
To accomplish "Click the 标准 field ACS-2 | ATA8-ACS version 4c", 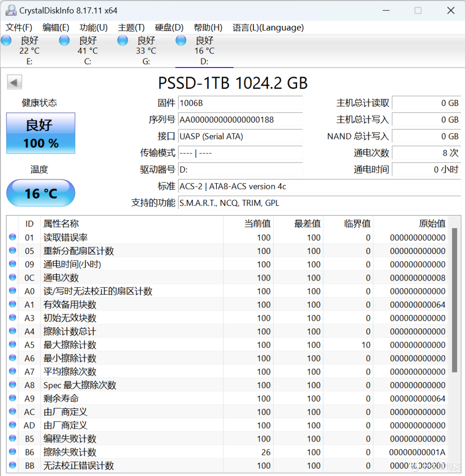I will 319,186.
